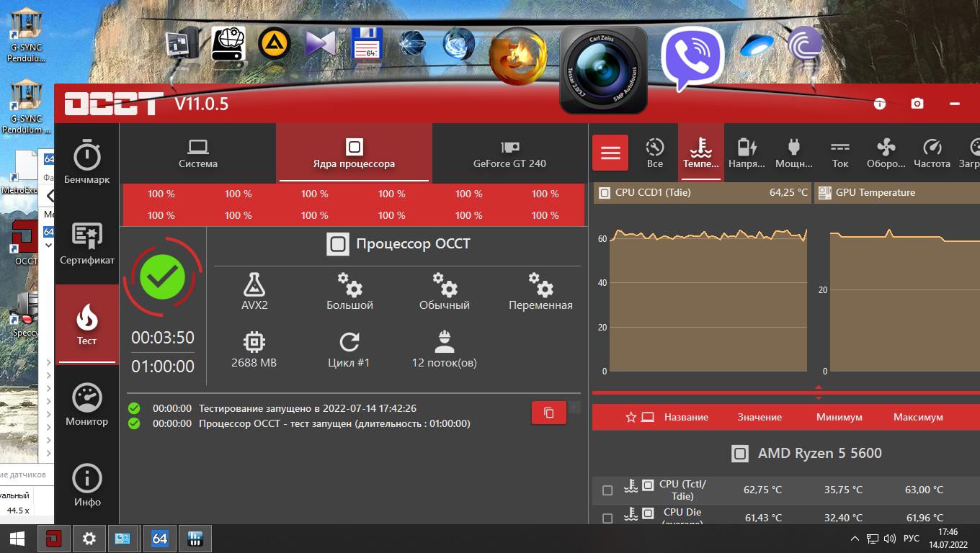Screen dimensions: 980x553
Task: Switch to the Ядра процессора tab
Action: [354, 153]
